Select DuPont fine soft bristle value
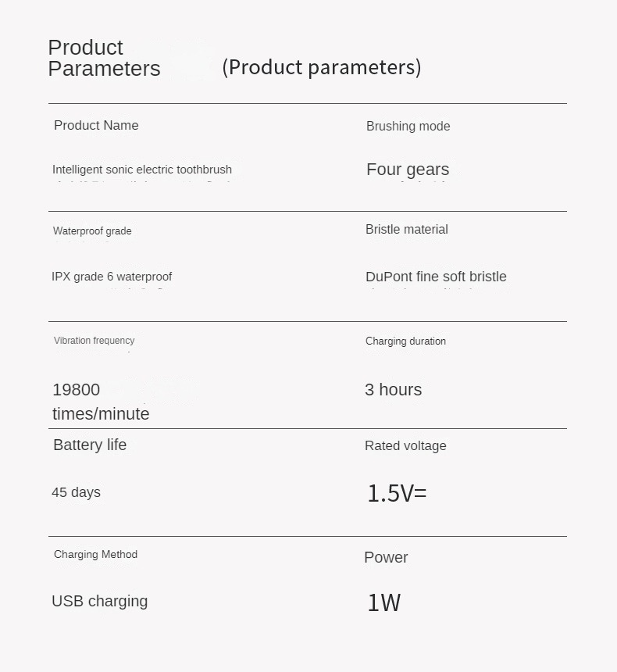The image size is (617, 672). tap(436, 277)
